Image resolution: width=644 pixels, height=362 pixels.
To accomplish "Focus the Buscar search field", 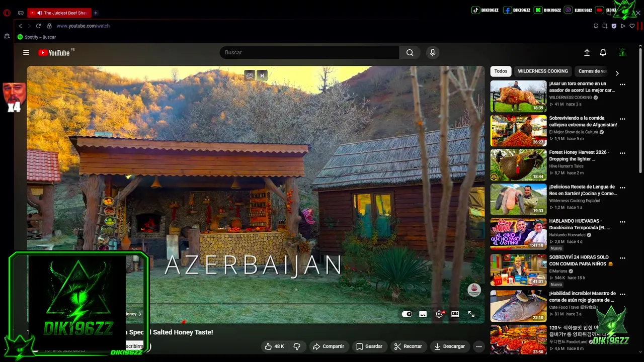I will (309, 52).
